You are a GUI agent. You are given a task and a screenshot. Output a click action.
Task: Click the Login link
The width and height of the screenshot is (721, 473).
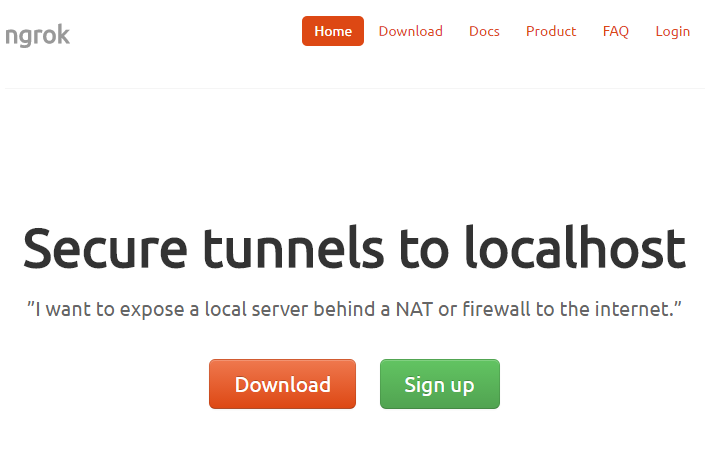pos(672,31)
